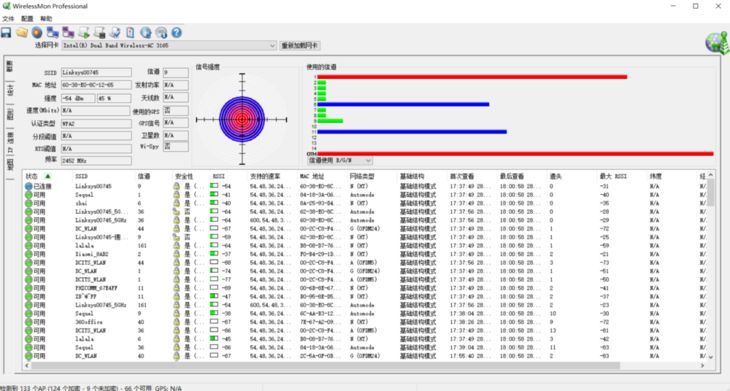The height and width of the screenshot is (391, 730).
Task: Click the blue networked computers icon
Action: tap(53, 33)
